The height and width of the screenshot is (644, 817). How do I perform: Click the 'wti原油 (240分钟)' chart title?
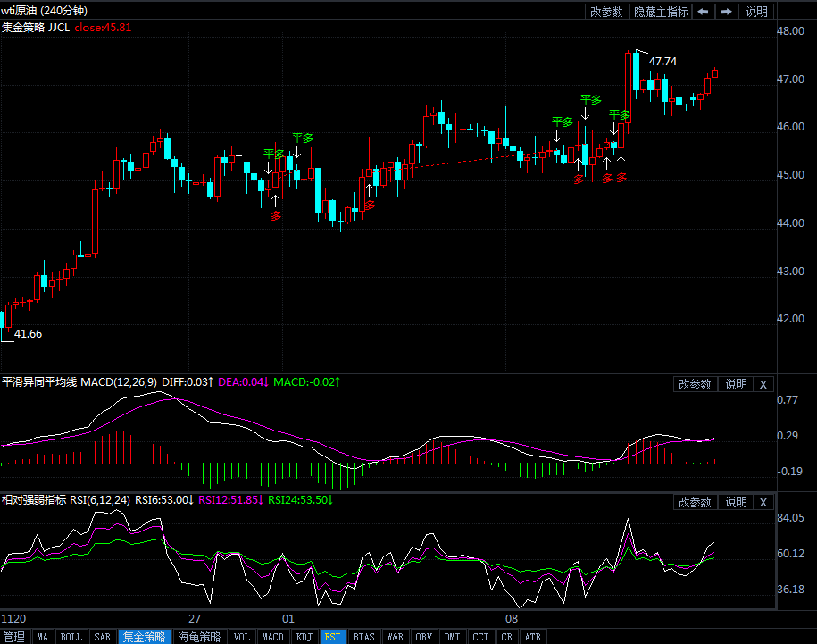(45, 11)
